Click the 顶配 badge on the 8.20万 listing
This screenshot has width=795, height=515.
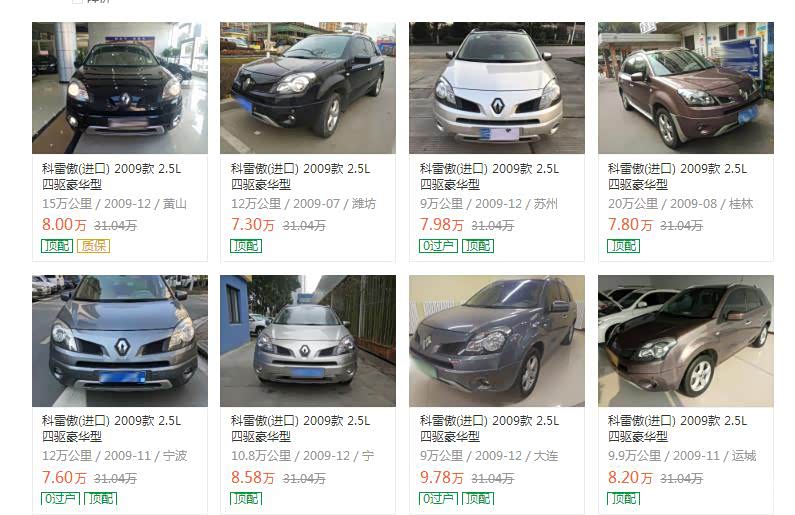point(624,499)
